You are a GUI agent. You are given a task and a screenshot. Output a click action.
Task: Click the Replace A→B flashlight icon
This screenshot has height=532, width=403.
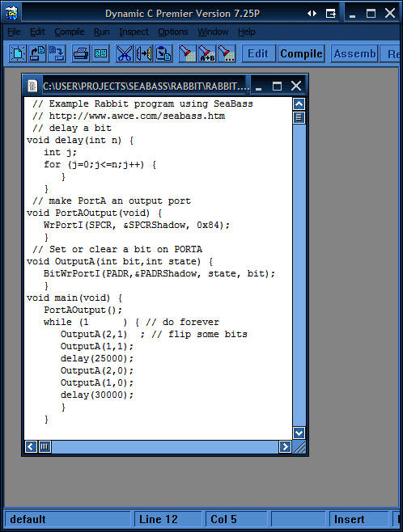click(x=207, y=53)
